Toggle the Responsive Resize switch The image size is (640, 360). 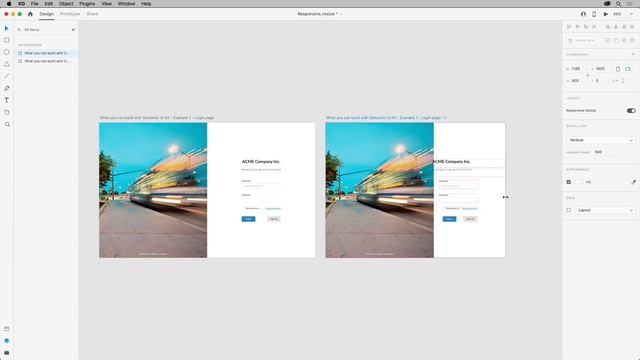click(x=631, y=111)
